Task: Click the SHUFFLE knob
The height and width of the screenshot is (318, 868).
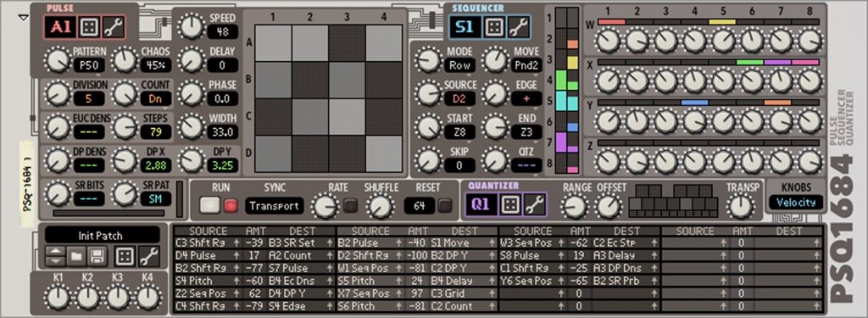Action: click(x=381, y=207)
